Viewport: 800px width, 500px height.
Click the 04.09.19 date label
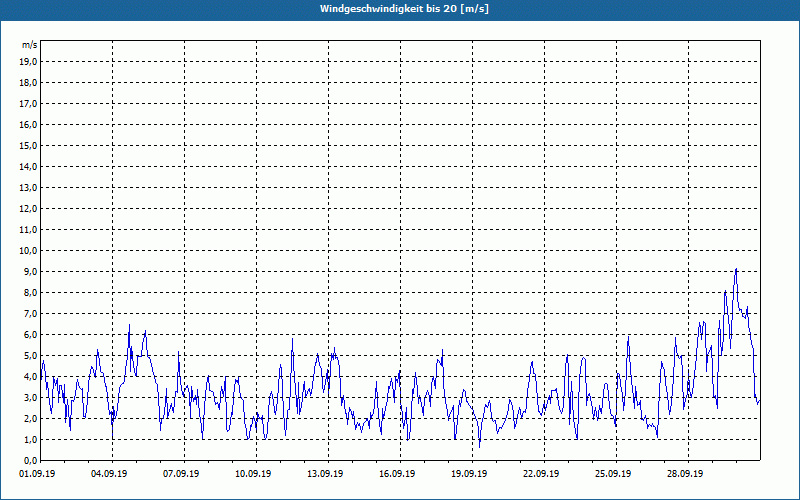tap(109, 474)
